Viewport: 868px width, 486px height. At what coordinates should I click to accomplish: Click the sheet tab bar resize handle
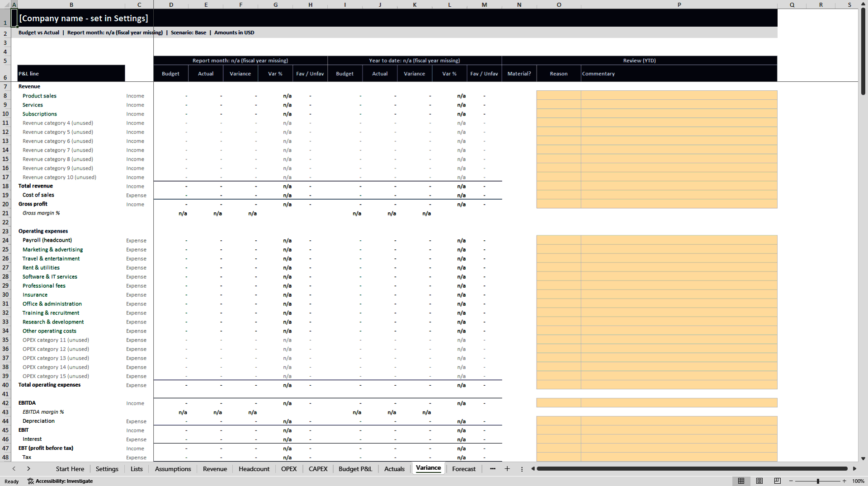tap(522, 469)
